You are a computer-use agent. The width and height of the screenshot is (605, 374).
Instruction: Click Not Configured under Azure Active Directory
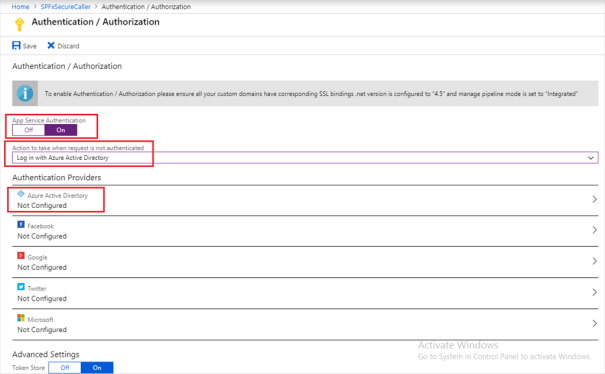42,205
